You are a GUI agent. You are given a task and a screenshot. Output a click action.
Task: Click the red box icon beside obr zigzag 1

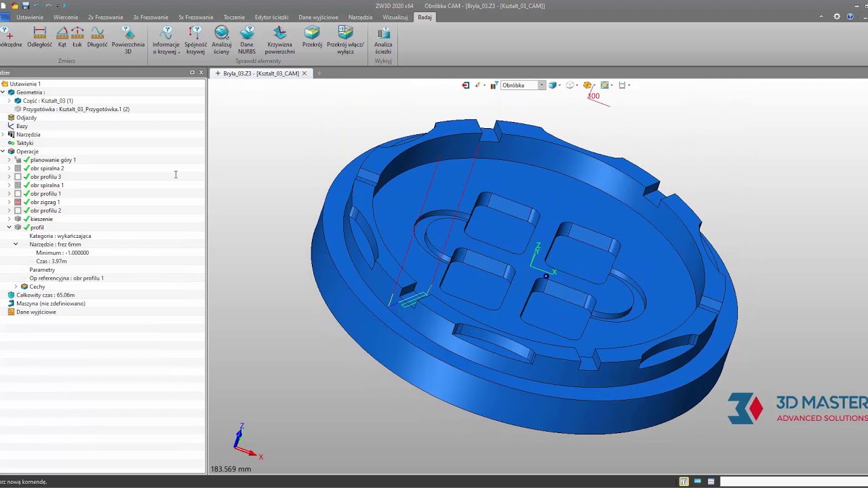[x=18, y=203]
